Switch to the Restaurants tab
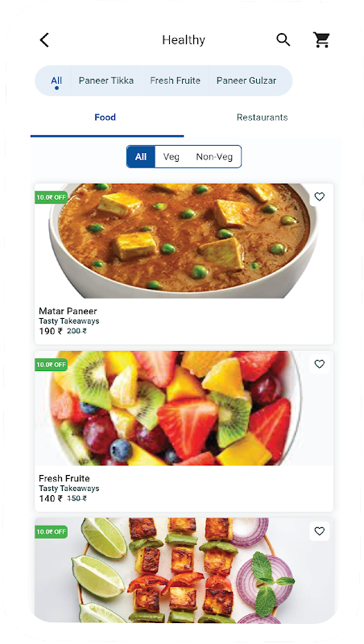Image resolution: width=364 pixels, height=644 pixels. click(x=262, y=118)
